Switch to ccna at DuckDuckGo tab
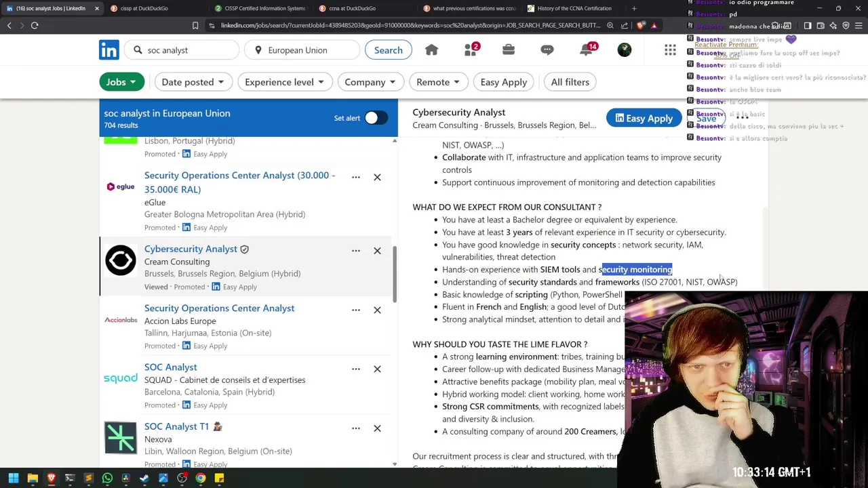Viewport: 868px width, 488px height. coord(364,8)
